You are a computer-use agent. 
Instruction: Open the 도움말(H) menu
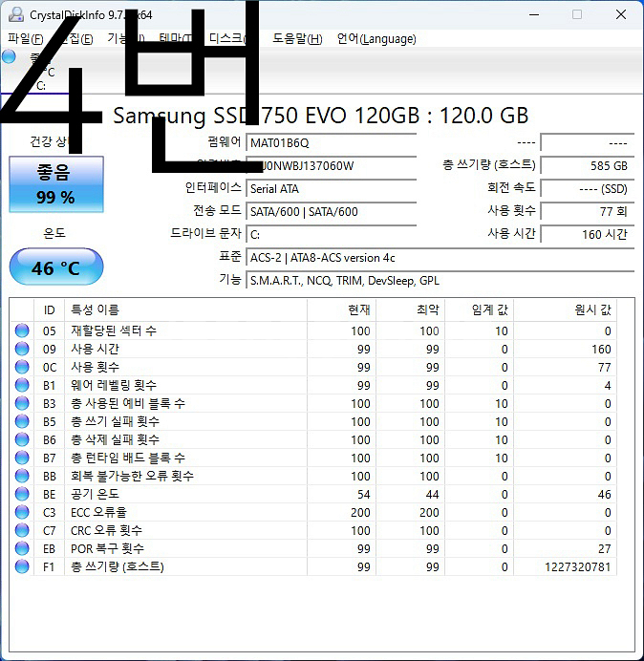click(x=297, y=39)
